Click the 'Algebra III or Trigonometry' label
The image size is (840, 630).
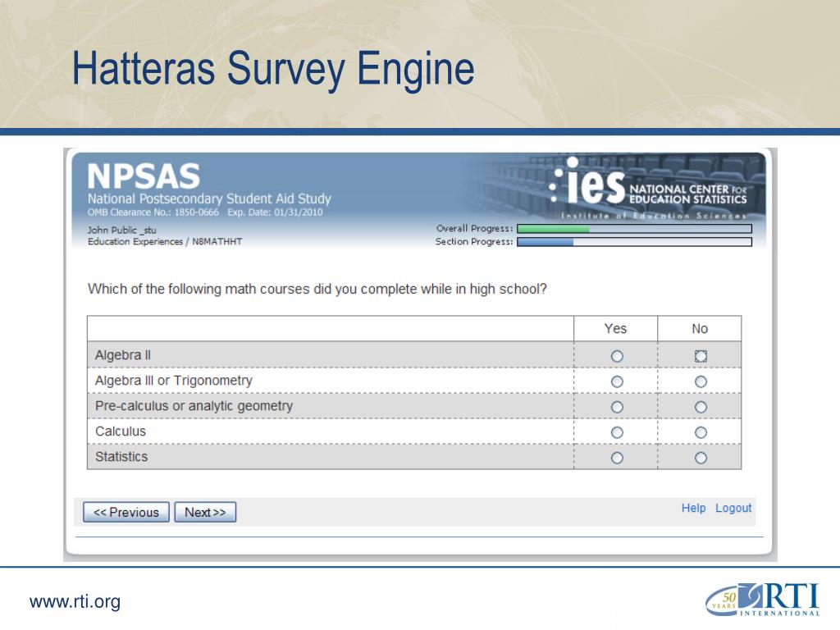pos(174,381)
